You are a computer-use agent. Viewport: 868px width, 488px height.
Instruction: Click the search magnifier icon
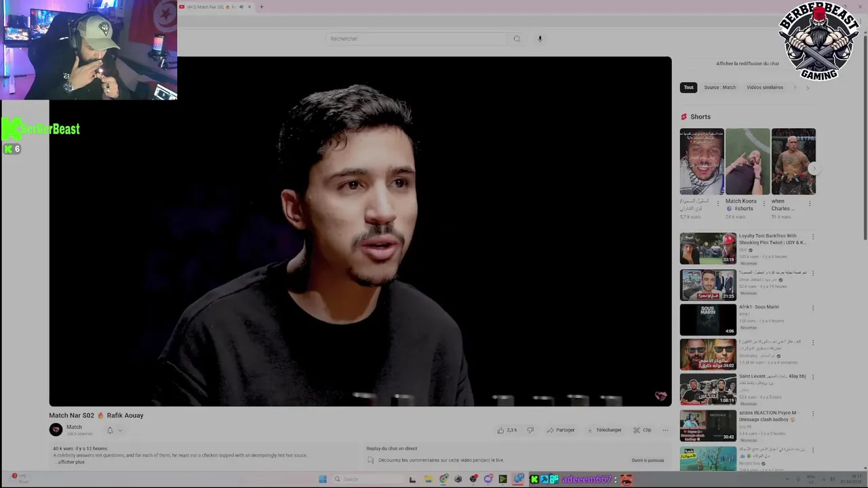tap(517, 39)
